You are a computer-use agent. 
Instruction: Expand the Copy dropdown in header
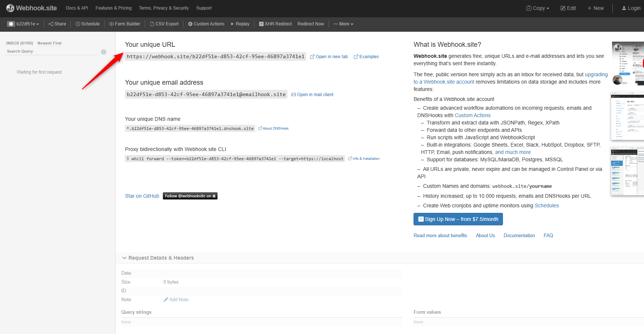pos(538,8)
